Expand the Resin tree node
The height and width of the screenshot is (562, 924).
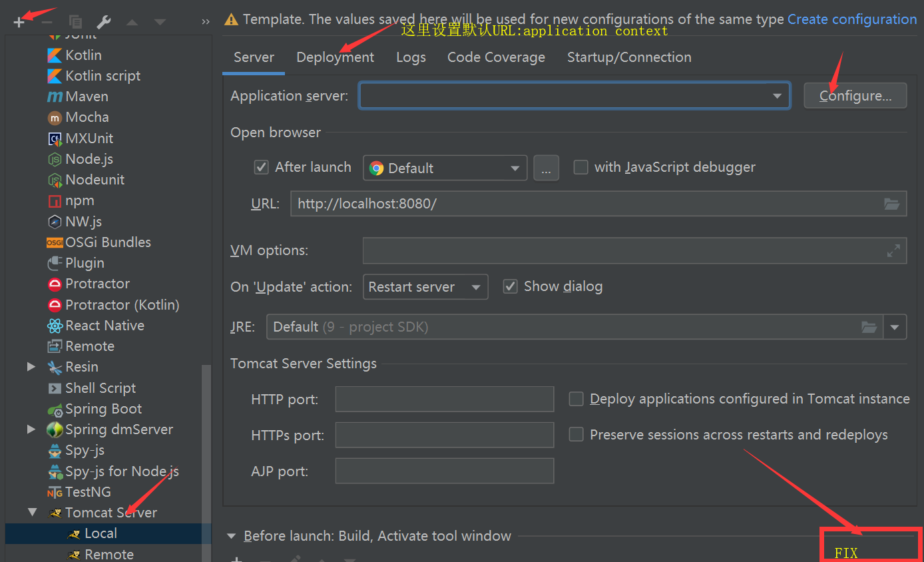tap(31, 367)
